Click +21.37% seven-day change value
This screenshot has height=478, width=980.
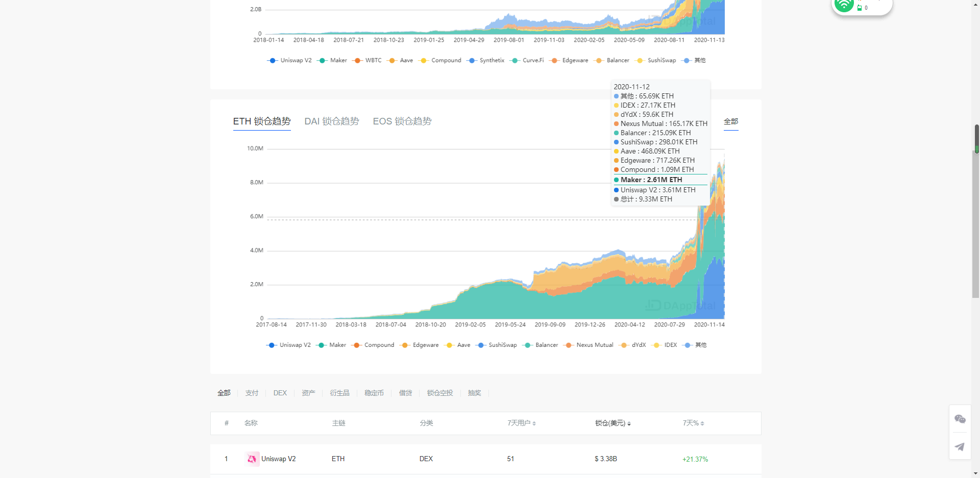coord(695,459)
